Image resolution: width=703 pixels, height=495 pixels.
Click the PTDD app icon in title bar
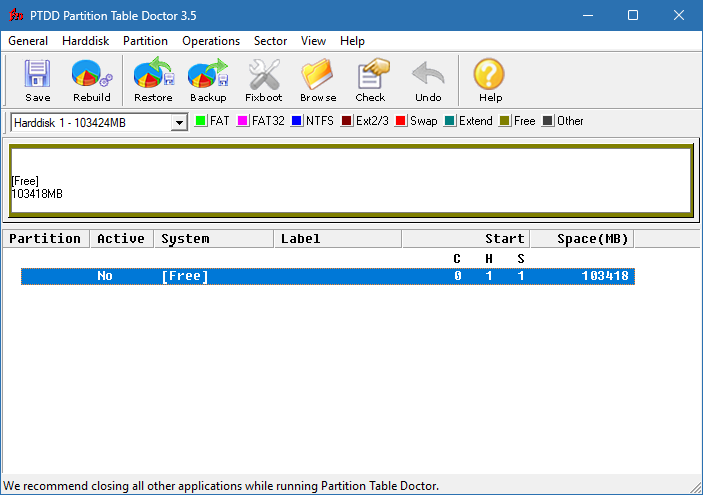[x=16, y=15]
